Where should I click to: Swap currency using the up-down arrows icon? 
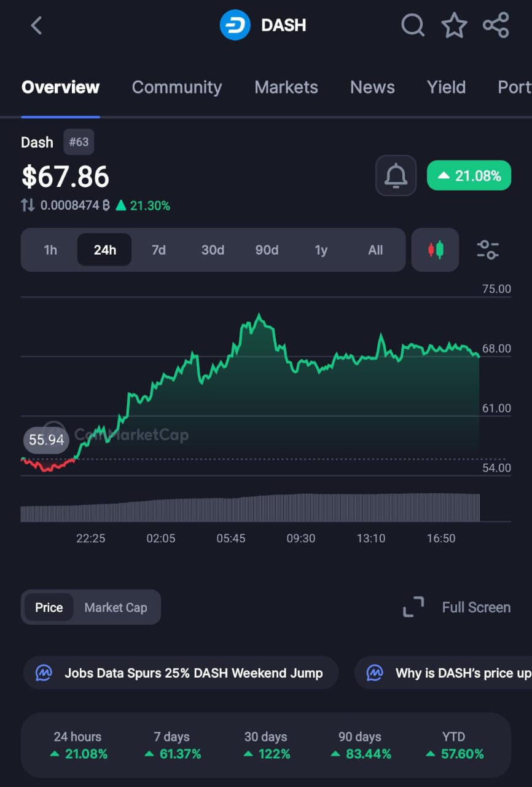(28, 205)
